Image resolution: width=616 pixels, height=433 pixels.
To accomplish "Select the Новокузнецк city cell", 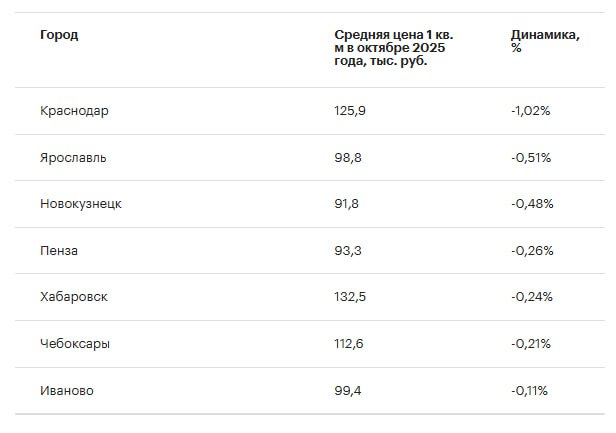I will (81, 204).
